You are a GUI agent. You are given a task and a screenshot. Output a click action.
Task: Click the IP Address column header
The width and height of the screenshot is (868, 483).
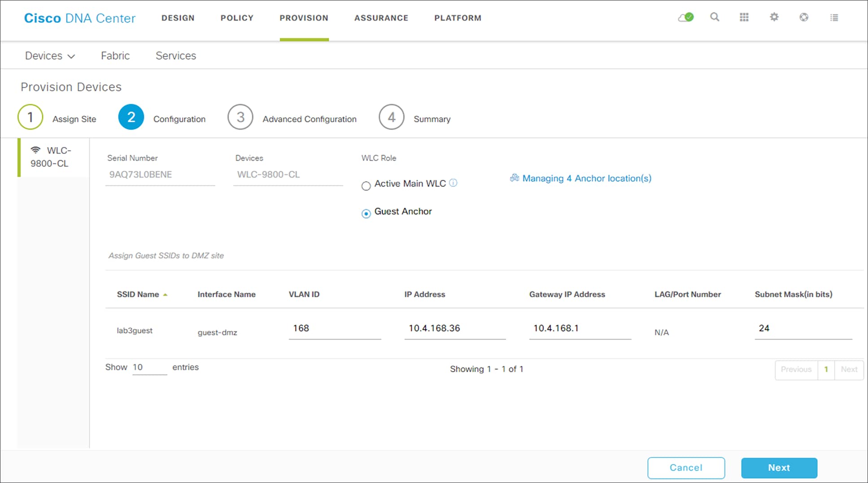425,295
